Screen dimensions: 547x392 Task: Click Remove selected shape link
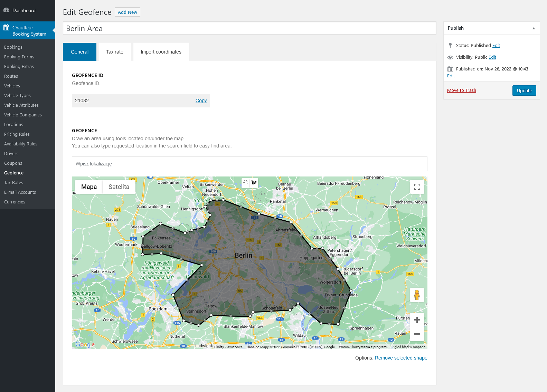[401, 358]
